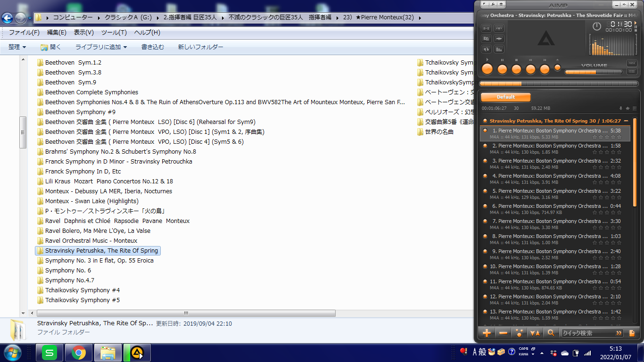Click コンピューター in the address breadcrumb
This screenshot has width=644, height=362.
[73, 17]
